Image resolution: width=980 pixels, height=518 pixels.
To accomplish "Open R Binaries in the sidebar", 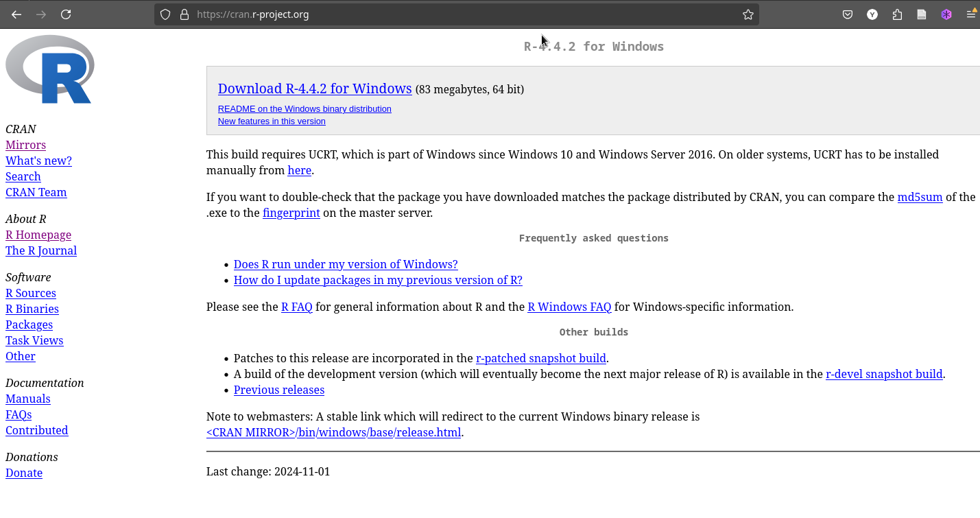I will pyautogui.click(x=32, y=309).
